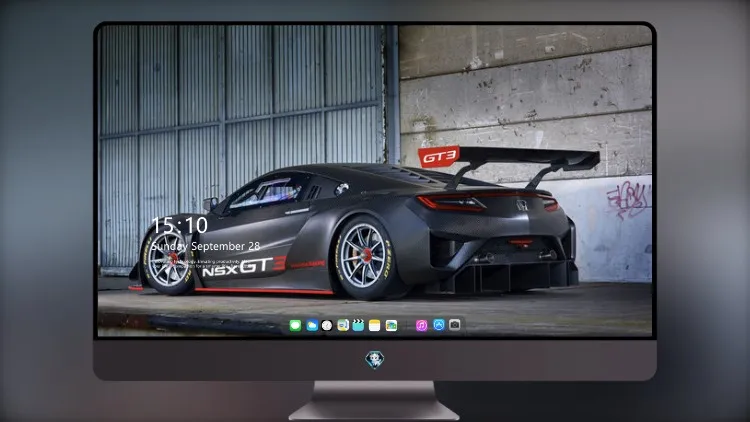Viewport: 750px width, 422px height.
Task: Open the Weather app in dock
Action: [312, 325]
